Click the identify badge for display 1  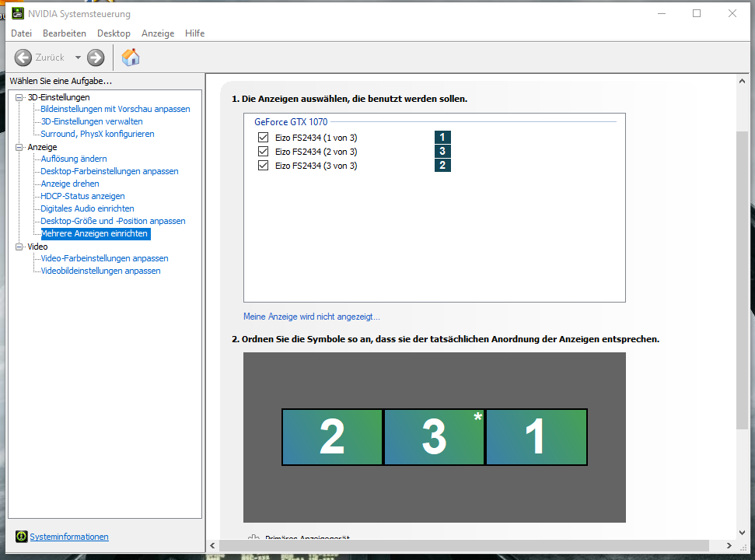pos(442,137)
